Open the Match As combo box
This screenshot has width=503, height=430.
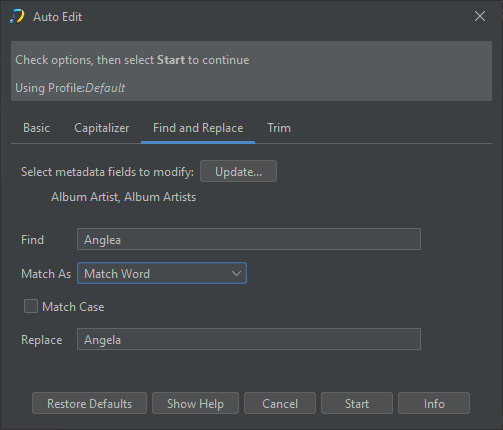pos(162,273)
